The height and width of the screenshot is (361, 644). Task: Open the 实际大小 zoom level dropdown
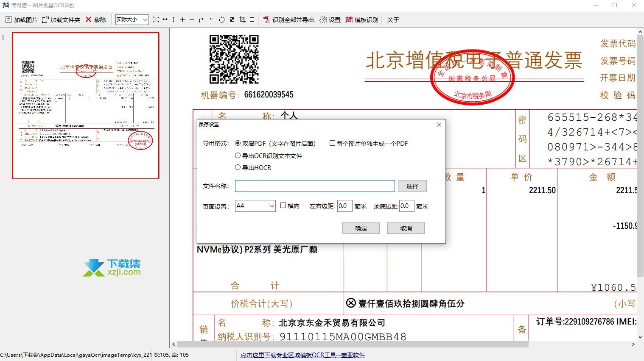(x=132, y=19)
